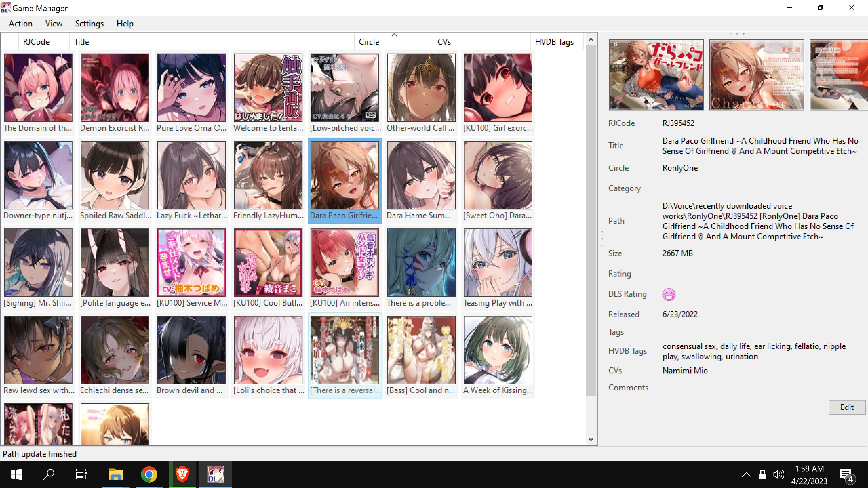Select 'Brown devil and ...' thumbnail
The height and width of the screenshot is (488, 868).
[x=191, y=350]
